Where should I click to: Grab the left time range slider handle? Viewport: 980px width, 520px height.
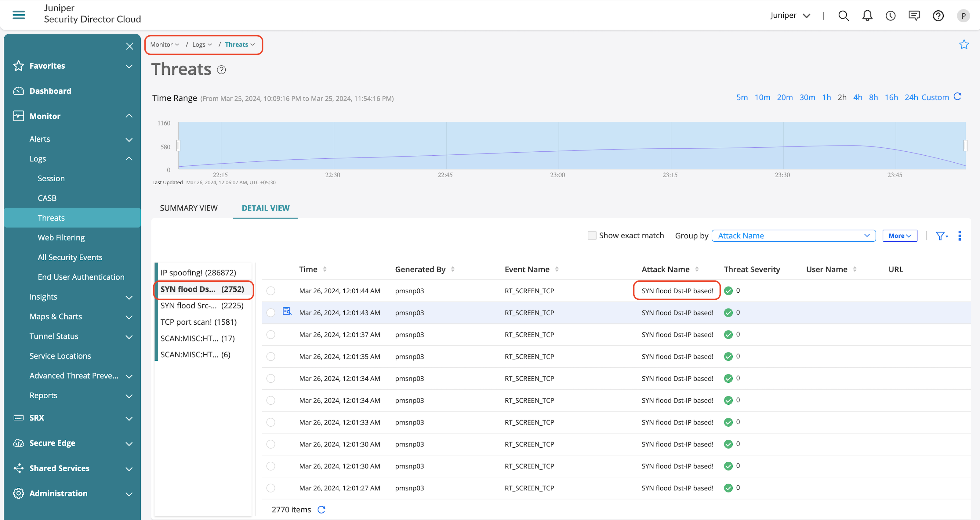(x=178, y=146)
